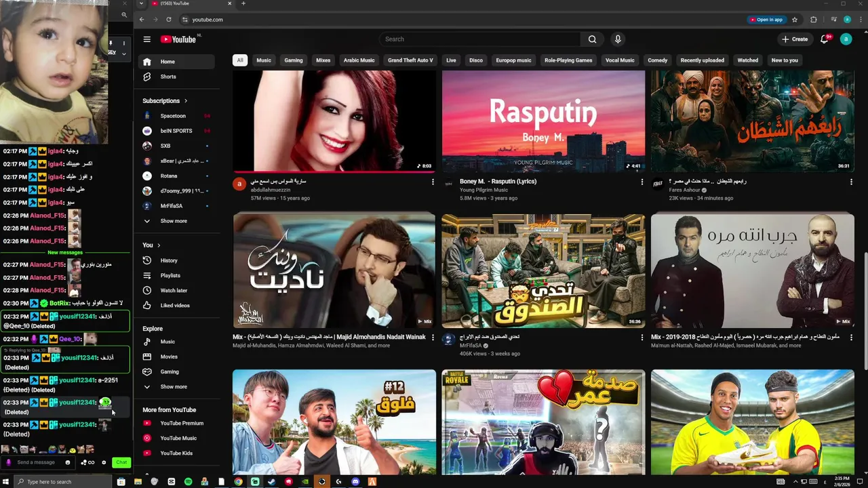The width and height of the screenshot is (868, 488).
Task: Click the browser back arrow
Action: (x=142, y=20)
